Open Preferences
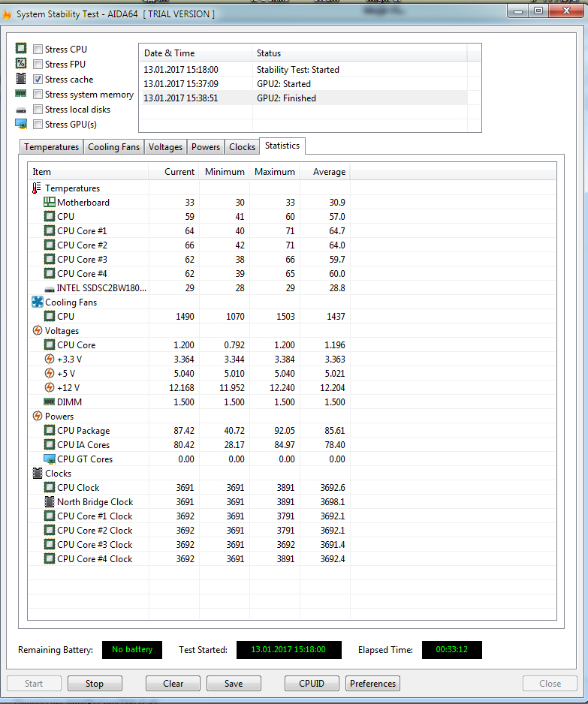The width and height of the screenshot is (588, 704). point(372,683)
